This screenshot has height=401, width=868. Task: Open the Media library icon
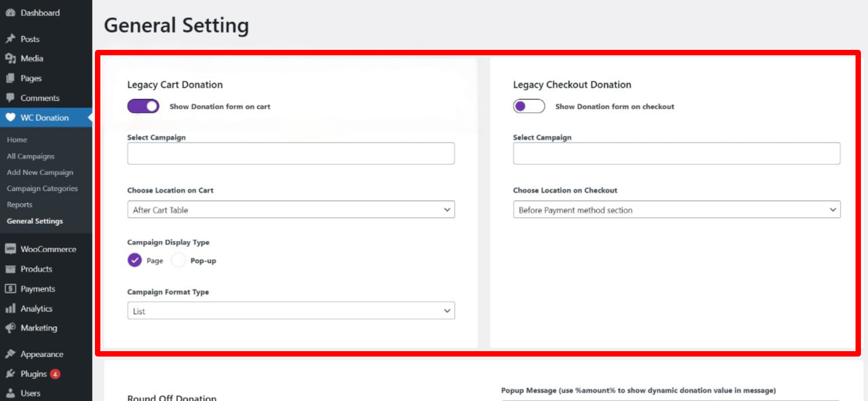click(x=11, y=58)
